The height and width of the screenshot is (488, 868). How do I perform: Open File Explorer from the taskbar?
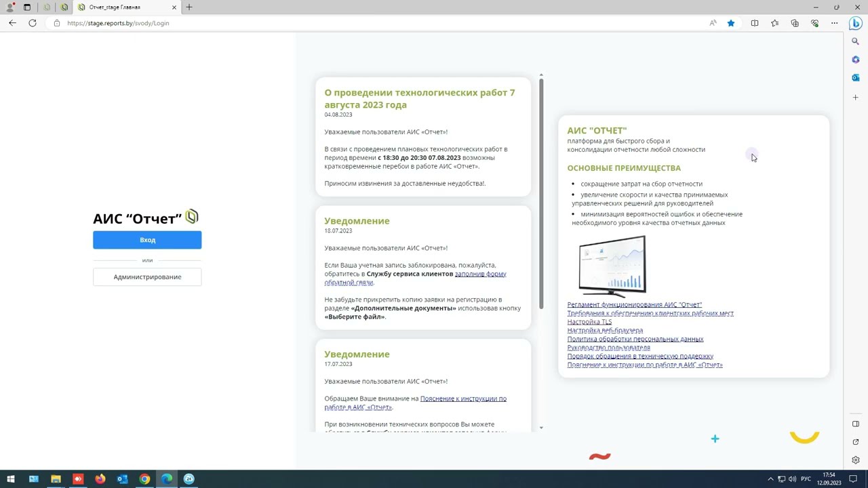click(56, 479)
